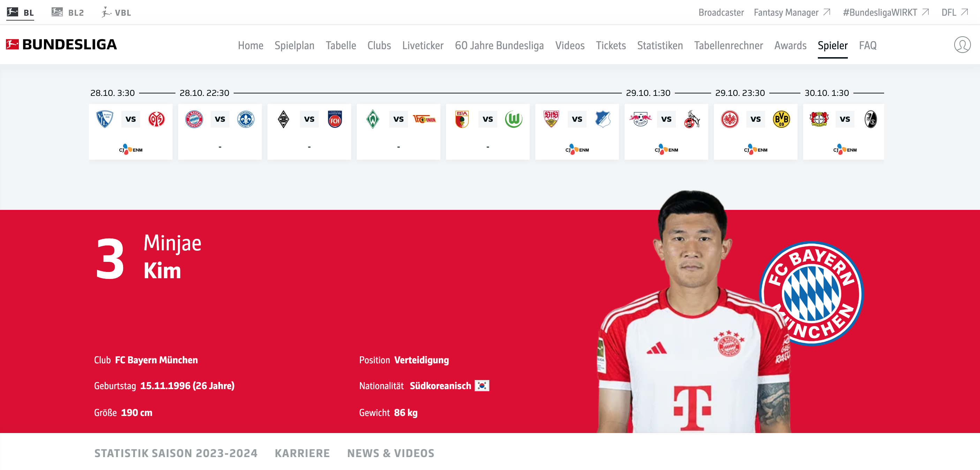Open 60 Jahre Bundesliga menu item

pos(499,45)
